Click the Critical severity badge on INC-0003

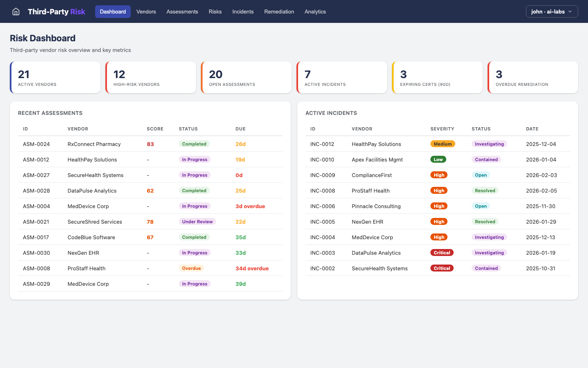point(442,253)
